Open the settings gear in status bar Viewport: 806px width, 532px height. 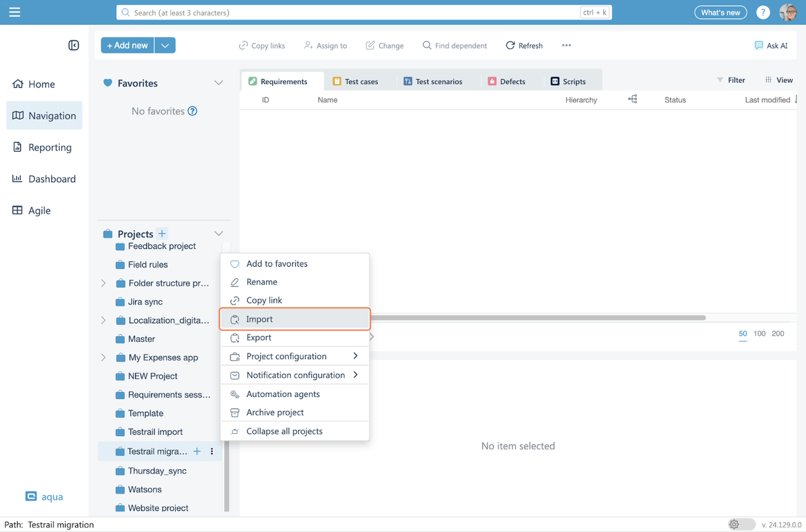tap(734, 524)
